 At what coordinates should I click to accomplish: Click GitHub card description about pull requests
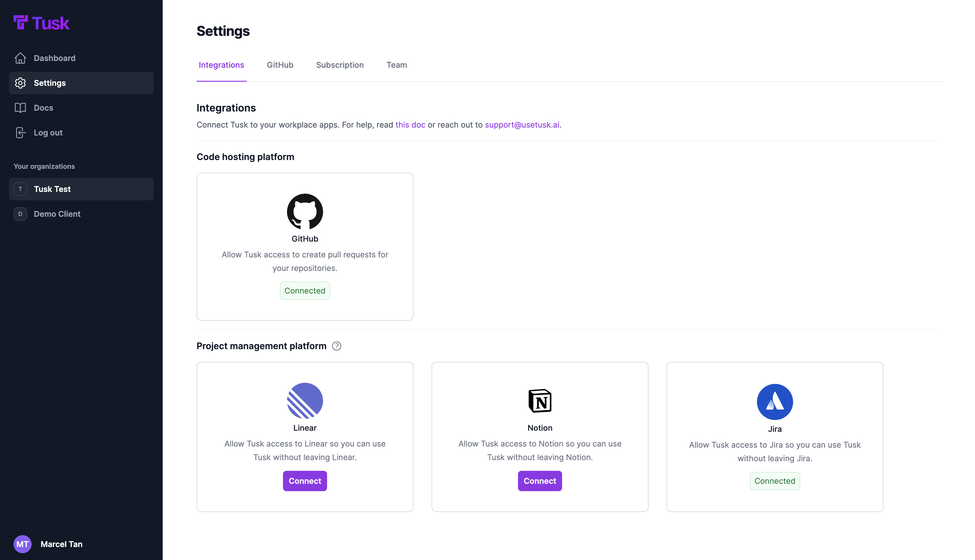[305, 262]
